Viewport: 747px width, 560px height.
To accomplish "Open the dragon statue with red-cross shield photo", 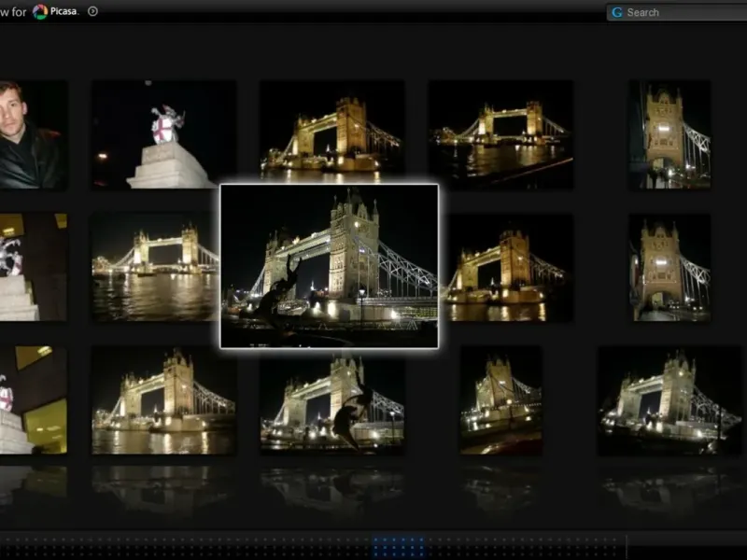I will 163,134.
